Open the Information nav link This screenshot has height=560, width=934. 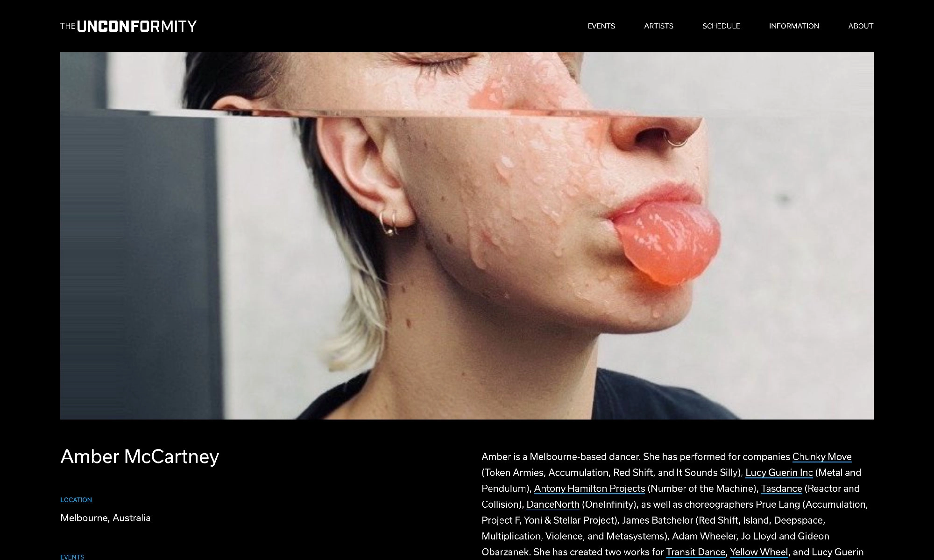794,26
